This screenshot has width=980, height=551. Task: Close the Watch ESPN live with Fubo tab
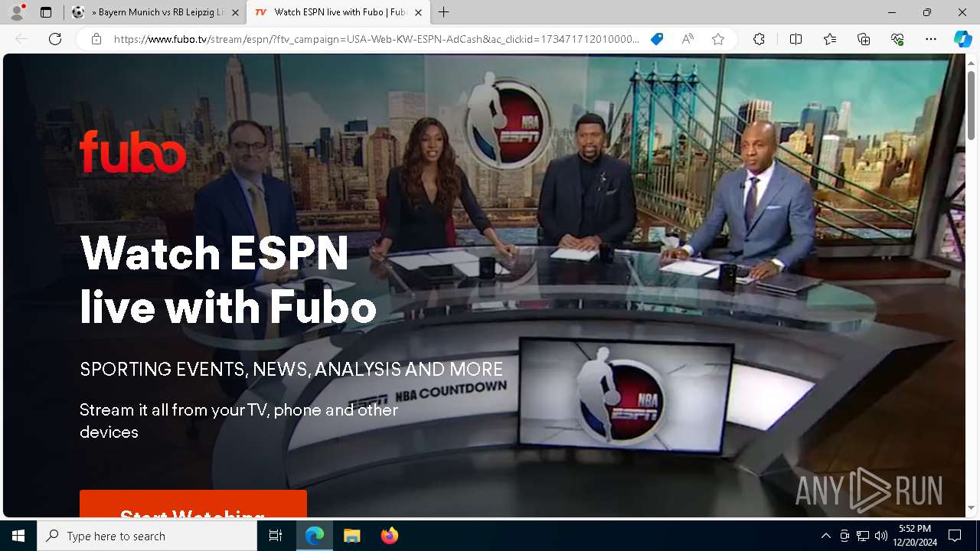click(418, 12)
